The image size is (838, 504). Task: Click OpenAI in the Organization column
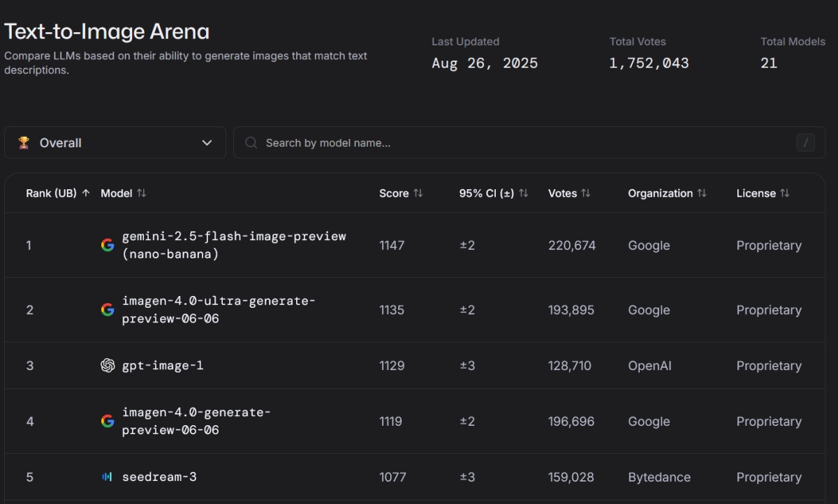click(x=649, y=366)
